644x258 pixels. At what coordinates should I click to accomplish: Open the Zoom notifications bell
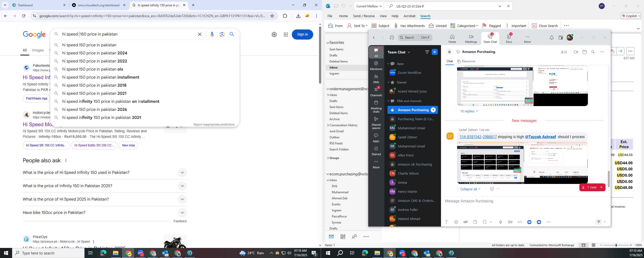[551, 38]
